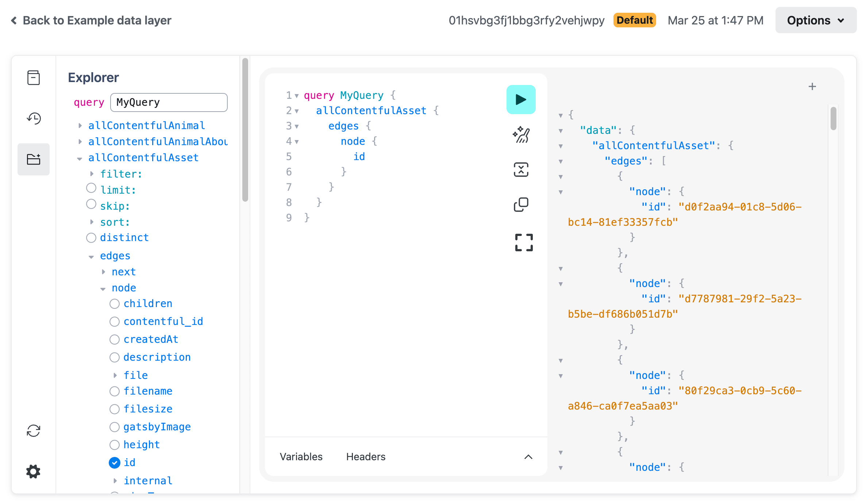Open the settings gear in the sidebar

click(x=34, y=472)
